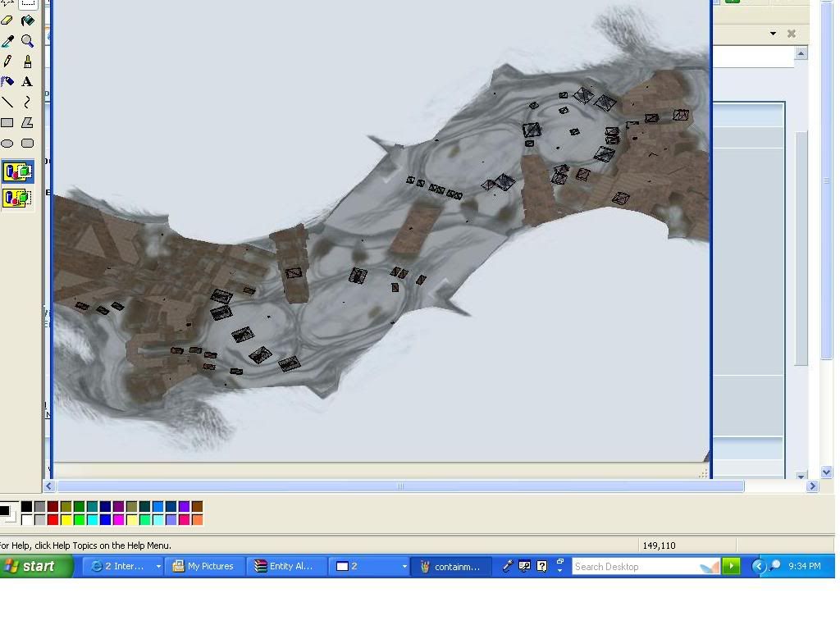Viewport: 840px width, 630px height.
Task: Select the Curve tool
Action: click(x=27, y=103)
